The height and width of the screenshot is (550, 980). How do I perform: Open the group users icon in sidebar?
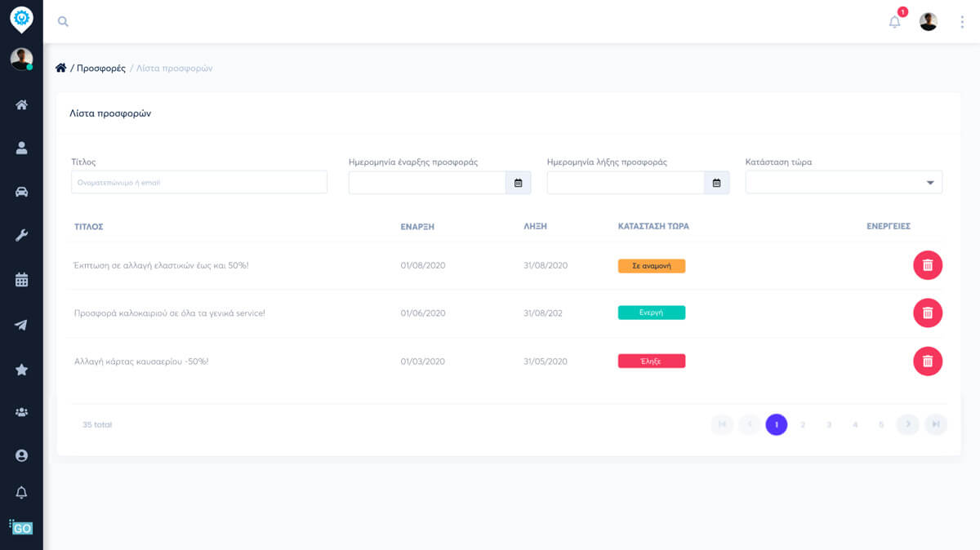(22, 411)
